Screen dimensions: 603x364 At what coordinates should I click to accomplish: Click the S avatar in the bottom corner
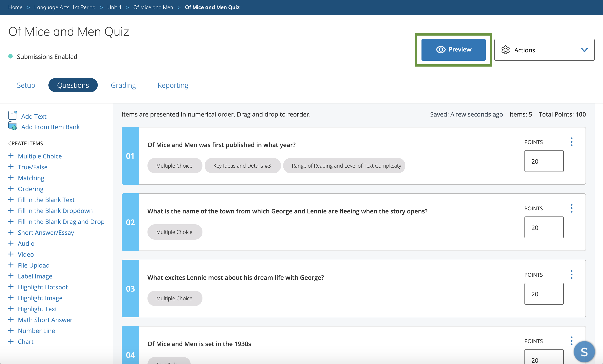(x=584, y=352)
